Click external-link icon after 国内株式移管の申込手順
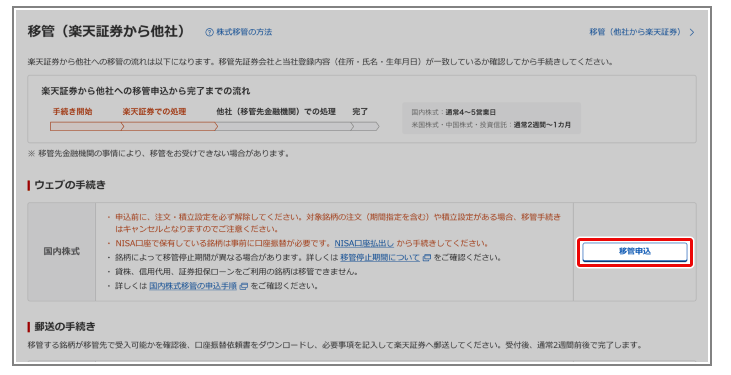731x375 pixels. [243, 286]
